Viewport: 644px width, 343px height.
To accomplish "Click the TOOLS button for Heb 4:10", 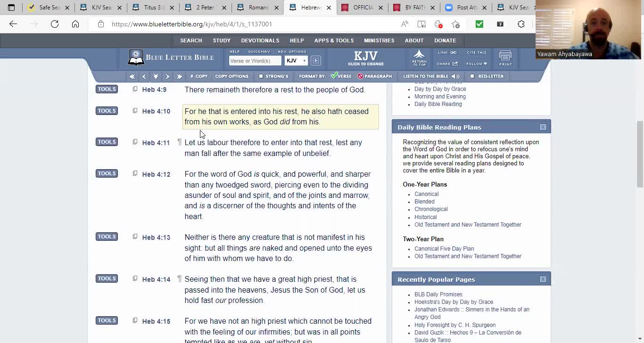I will (107, 111).
